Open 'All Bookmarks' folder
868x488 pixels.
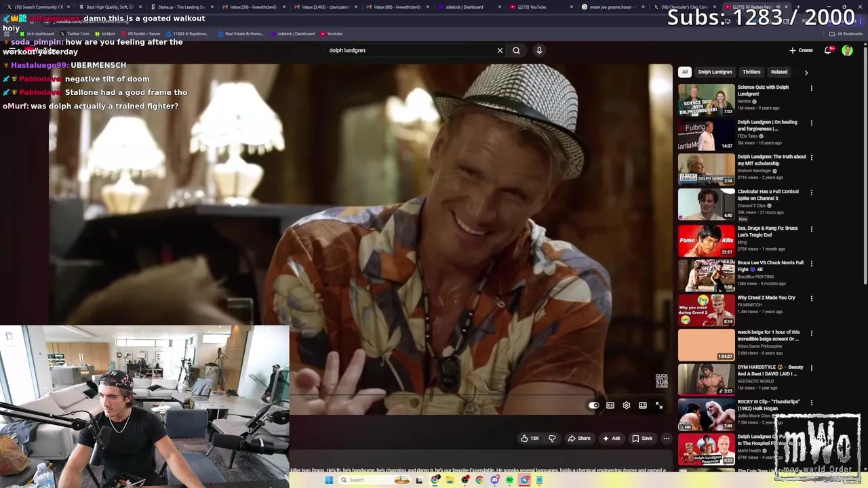[846, 34]
